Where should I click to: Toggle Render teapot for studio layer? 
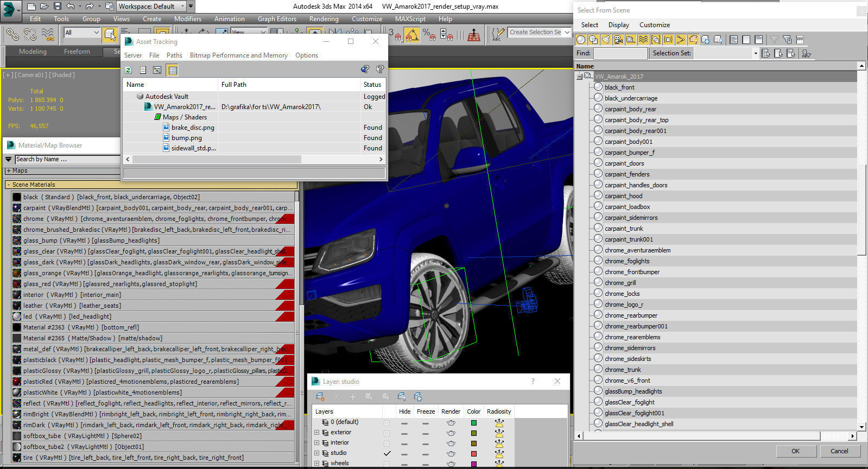coord(451,453)
